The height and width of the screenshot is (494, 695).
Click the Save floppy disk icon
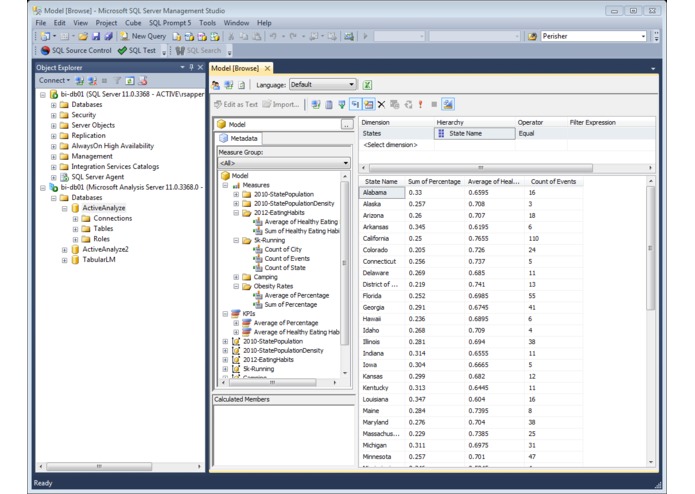(96, 36)
